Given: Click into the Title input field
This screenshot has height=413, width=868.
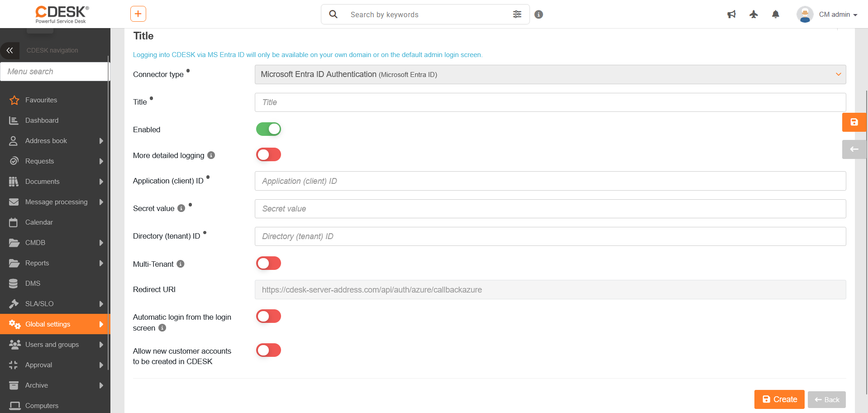Looking at the screenshot, I should click(550, 102).
